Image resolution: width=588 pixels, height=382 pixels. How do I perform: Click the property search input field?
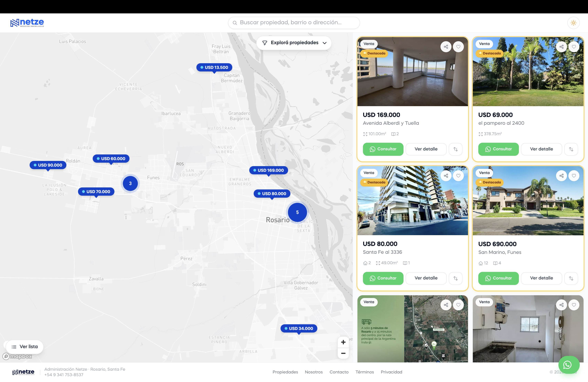[294, 23]
